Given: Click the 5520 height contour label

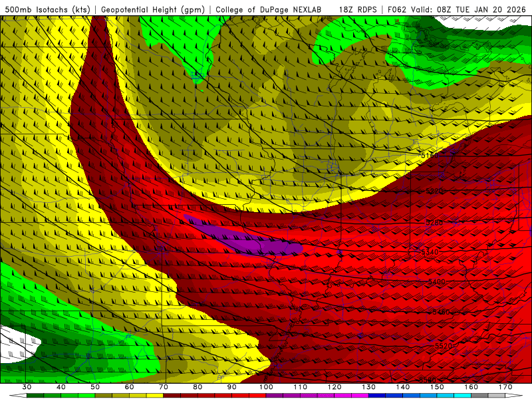Looking at the screenshot, I should pyautogui.click(x=444, y=346).
